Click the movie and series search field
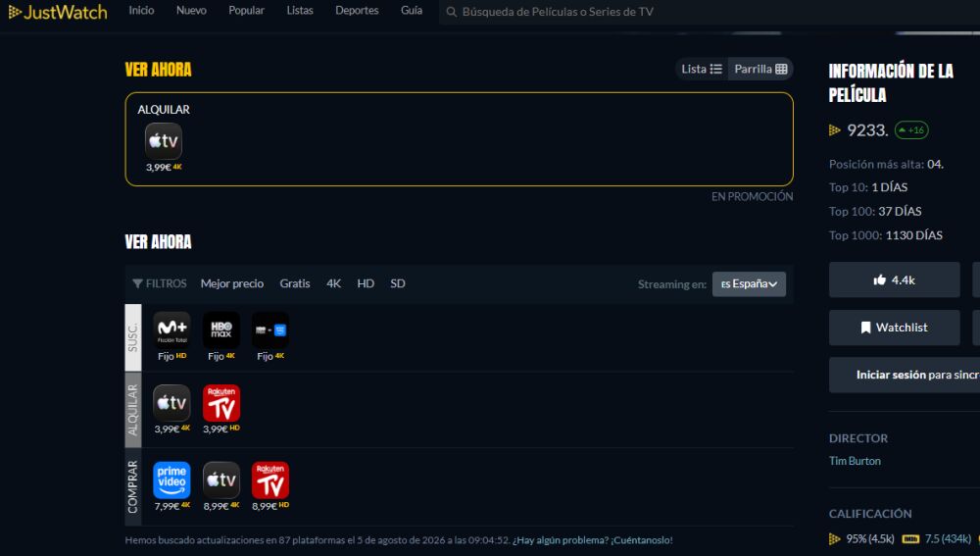Screen dimensions: 980x556 coord(710,12)
